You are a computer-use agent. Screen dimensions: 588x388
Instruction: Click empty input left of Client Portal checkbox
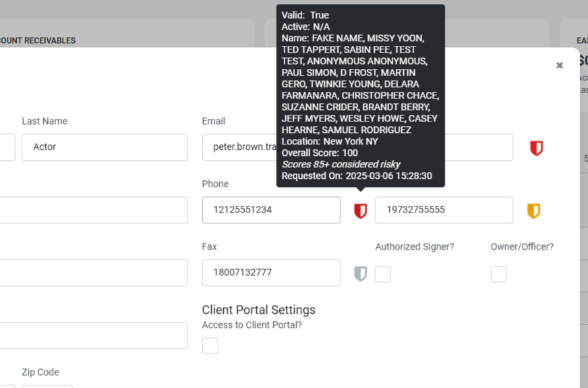pos(94,335)
